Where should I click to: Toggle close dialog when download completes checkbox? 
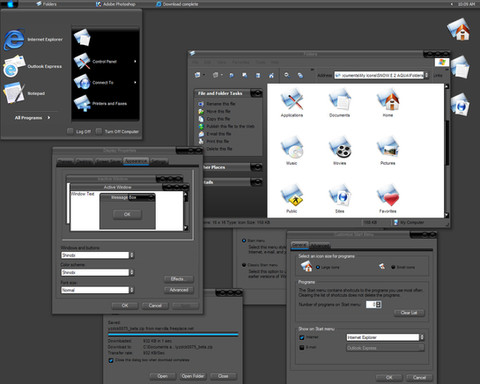pyautogui.click(x=111, y=360)
